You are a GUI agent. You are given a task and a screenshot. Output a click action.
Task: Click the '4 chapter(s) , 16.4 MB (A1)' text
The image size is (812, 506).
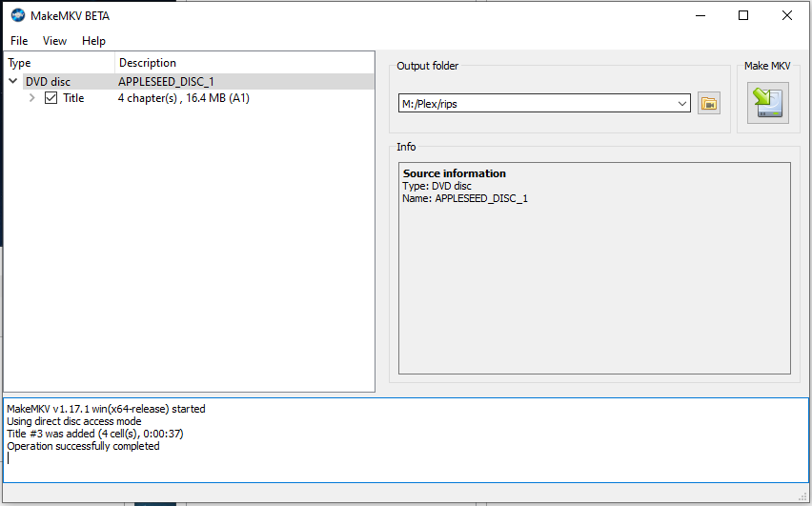coord(184,98)
